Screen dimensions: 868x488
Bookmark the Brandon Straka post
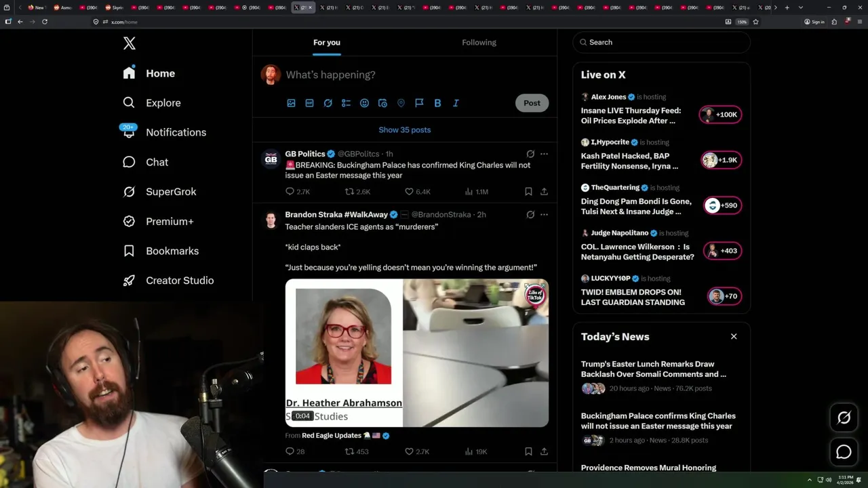528,451
